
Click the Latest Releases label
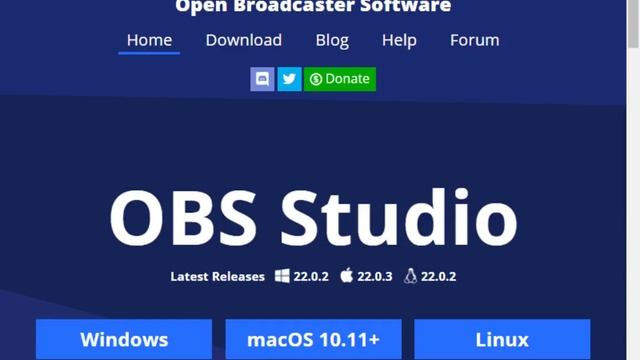(218, 277)
